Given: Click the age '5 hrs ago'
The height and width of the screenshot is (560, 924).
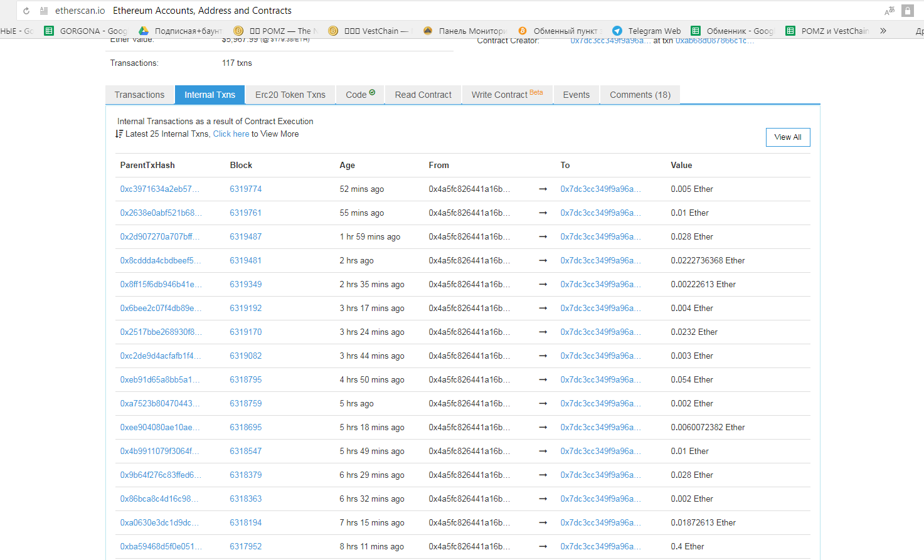Looking at the screenshot, I should point(357,403).
